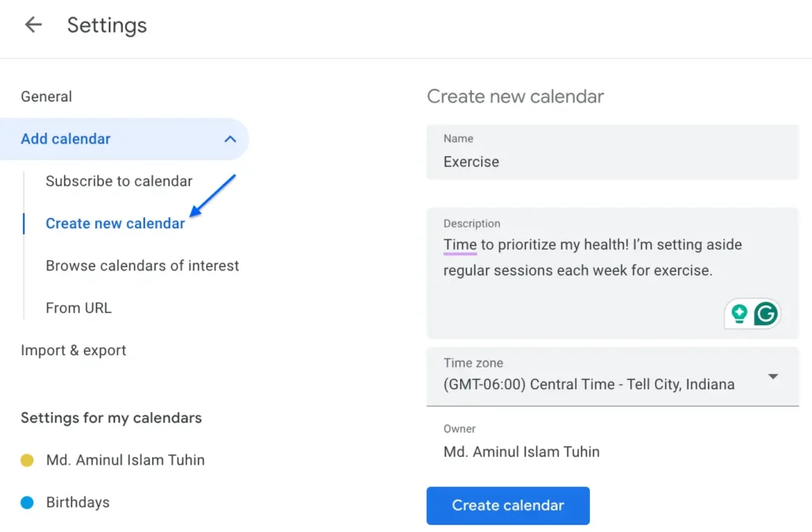812x532 pixels.
Task: Select the From URL option
Action: click(x=78, y=308)
